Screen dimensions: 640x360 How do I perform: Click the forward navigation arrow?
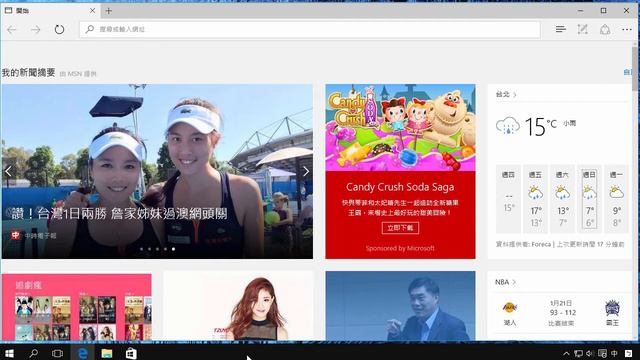(36, 29)
